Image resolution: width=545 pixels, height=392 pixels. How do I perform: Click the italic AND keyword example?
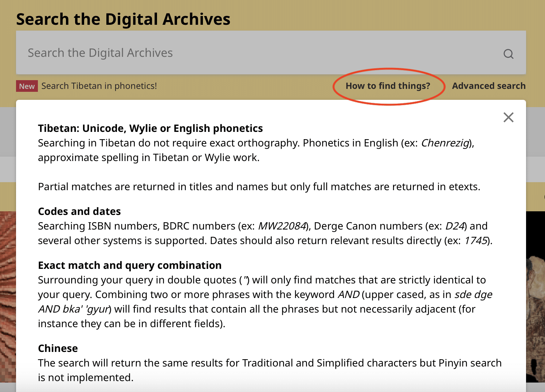click(349, 294)
